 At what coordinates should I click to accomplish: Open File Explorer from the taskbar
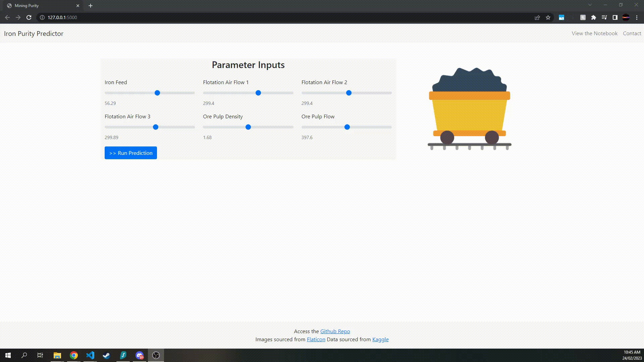pyautogui.click(x=57, y=355)
